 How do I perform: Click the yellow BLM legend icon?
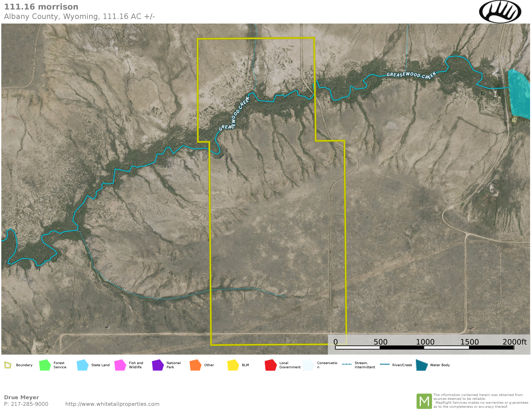pos(233,365)
